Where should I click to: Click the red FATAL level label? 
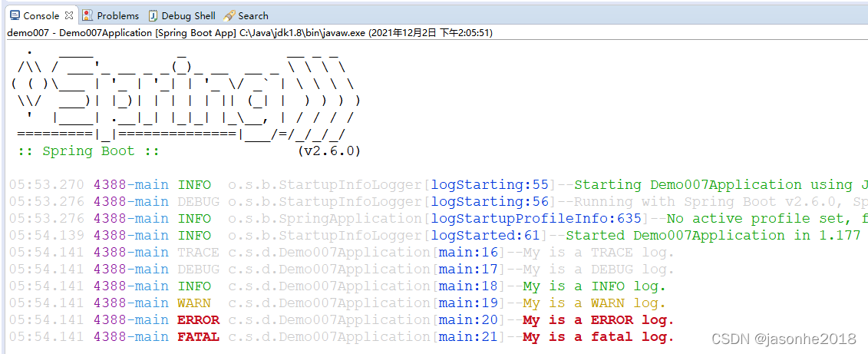tap(198, 337)
